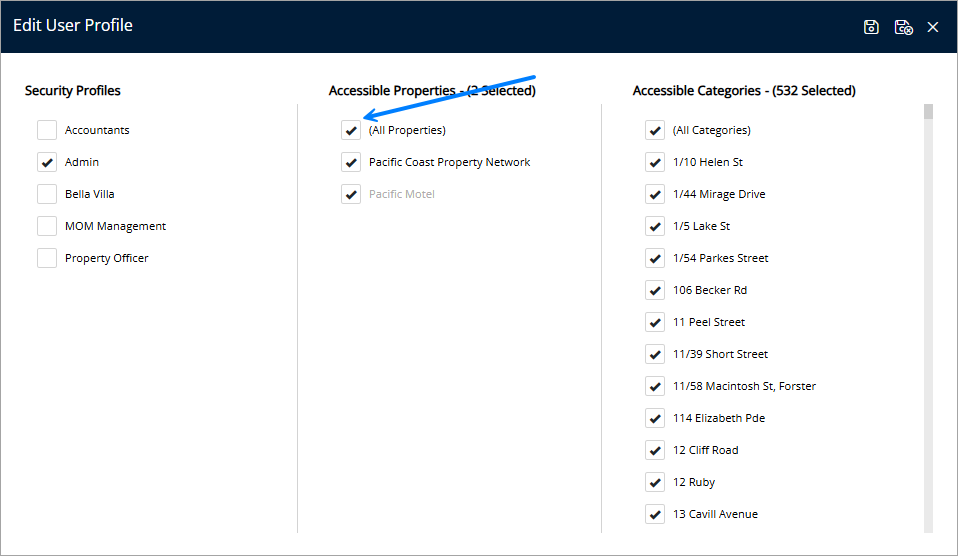Close the Edit User Profile dialog
The width and height of the screenshot is (958, 556).
point(933,27)
